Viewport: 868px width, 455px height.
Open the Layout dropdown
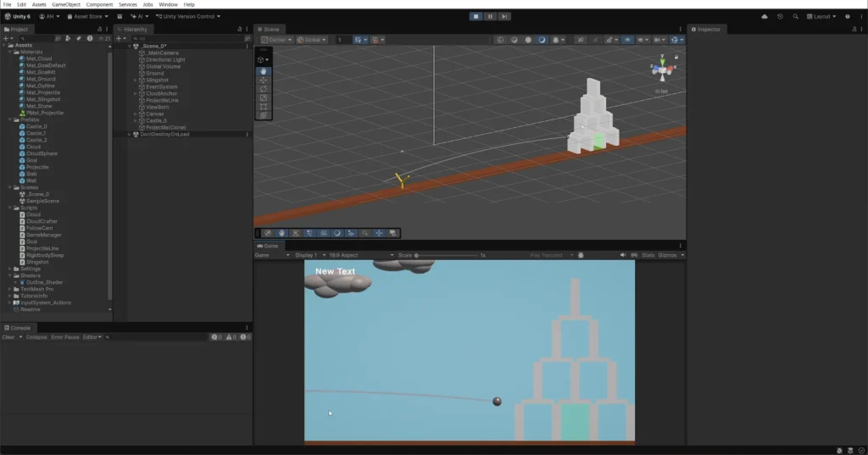[821, 17]
